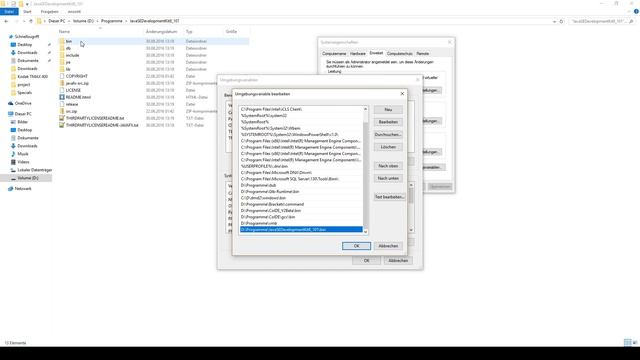Select the release file icon

click(x=62, y=104)
